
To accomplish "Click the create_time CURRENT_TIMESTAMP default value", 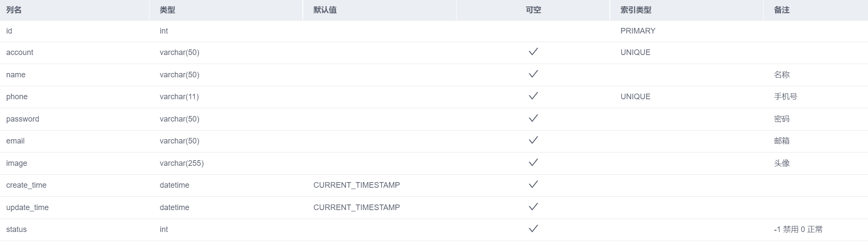I will click(x=356, y=185).
